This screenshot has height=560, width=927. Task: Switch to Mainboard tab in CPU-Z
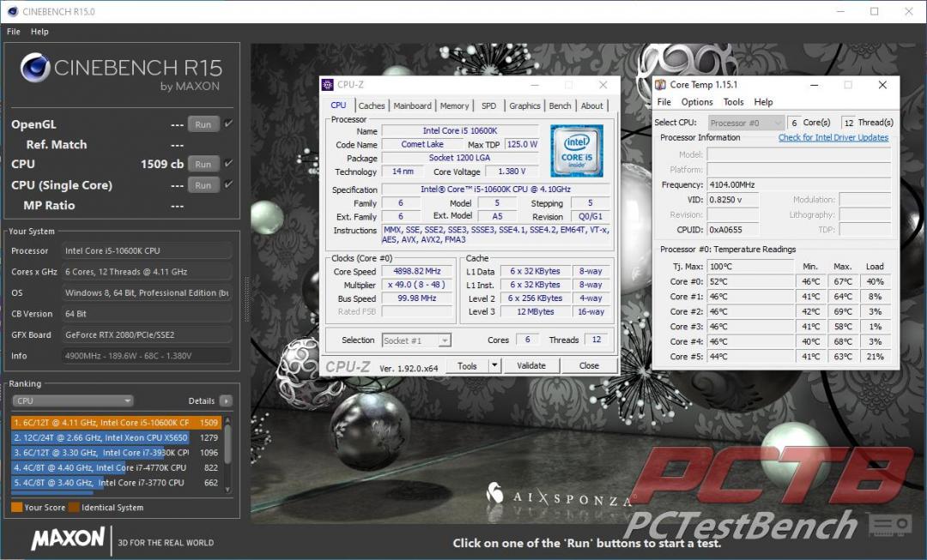click(x=412, y=105)
